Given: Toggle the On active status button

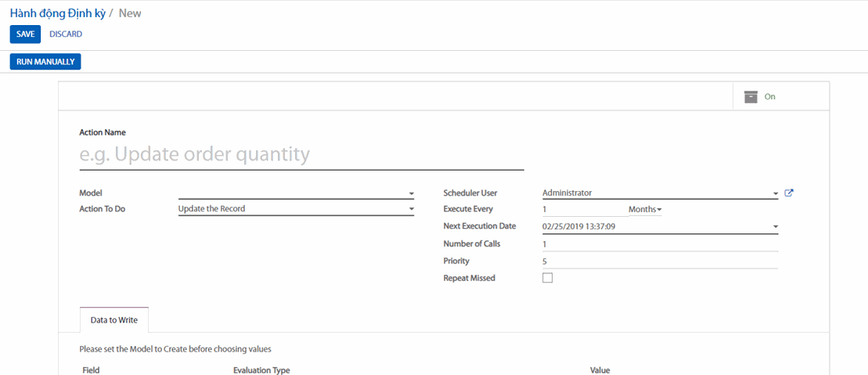Looking at the screenshot, I should point(769,96).
